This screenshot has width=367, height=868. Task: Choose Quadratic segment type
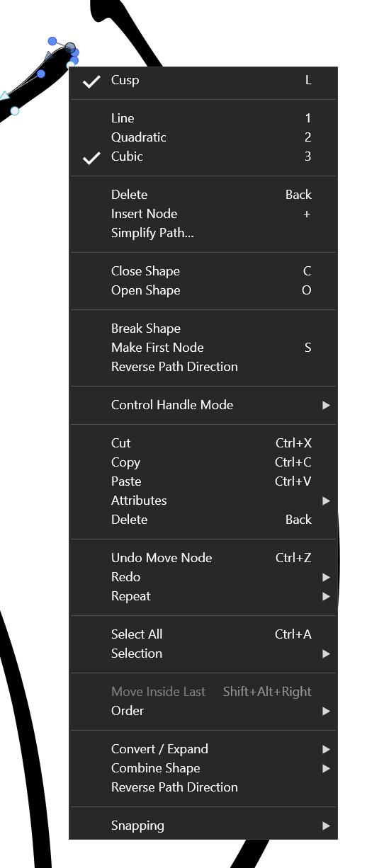coord(203,137)
